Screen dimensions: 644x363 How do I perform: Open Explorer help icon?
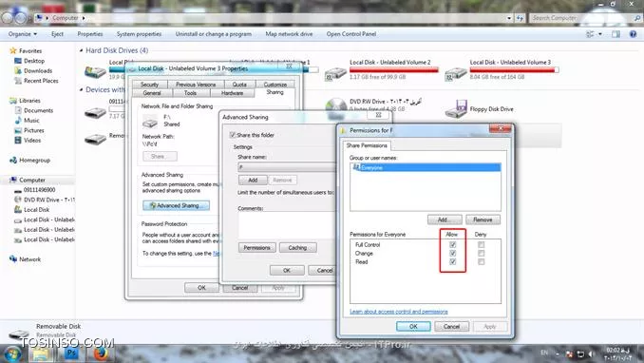click(x=633, y=34)
